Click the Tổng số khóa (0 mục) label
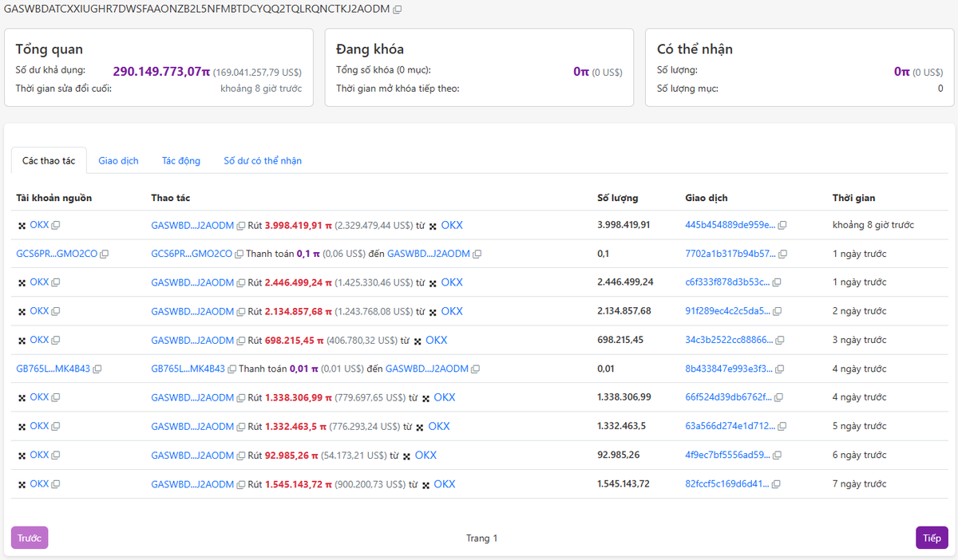Viewport: 958px width, 560px height. (383, 70)
